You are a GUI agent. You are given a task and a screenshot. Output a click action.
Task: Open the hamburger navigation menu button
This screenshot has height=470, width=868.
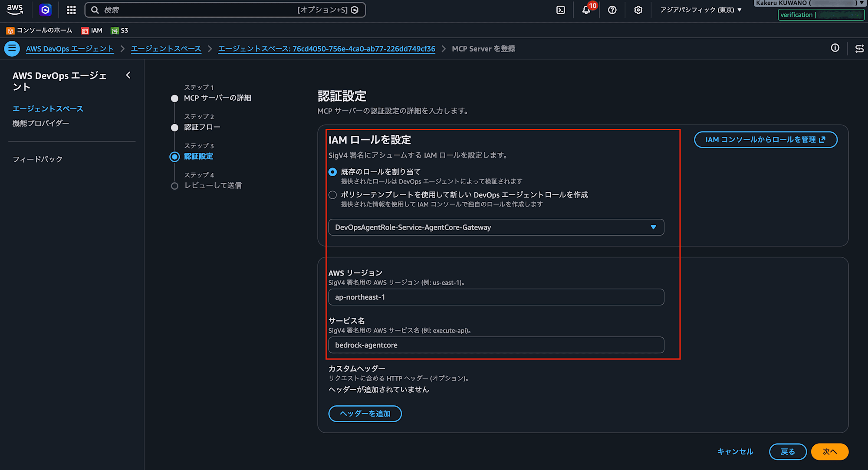click(x=12, y=49)
